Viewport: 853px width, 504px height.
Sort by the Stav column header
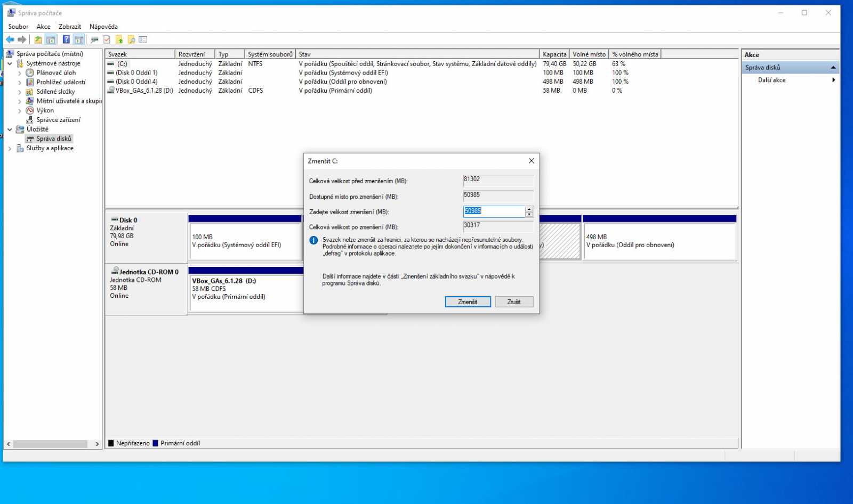[417, 54]
